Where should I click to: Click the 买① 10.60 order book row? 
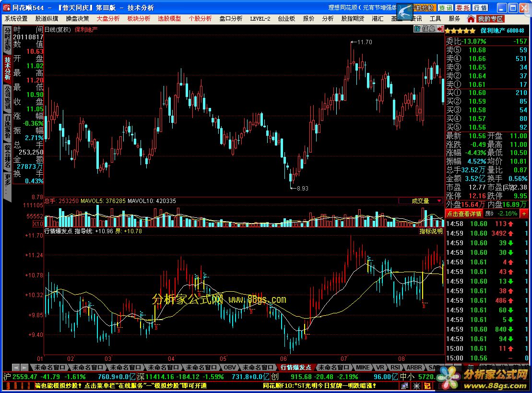486,93
